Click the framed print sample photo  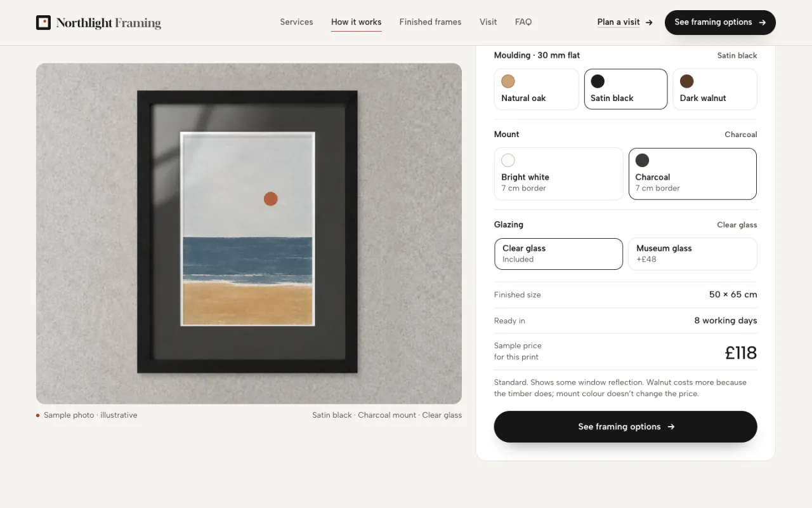(249, 234)
